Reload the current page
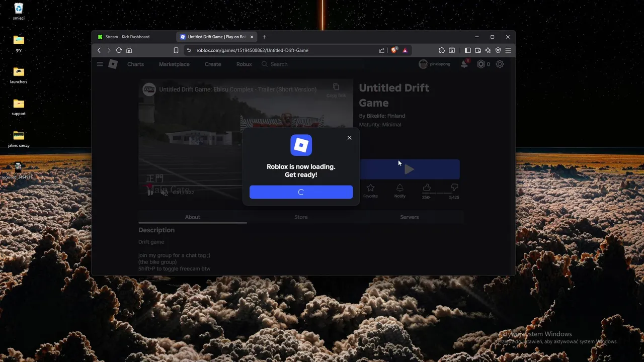The width and height of the screenshot is (644, 362). pyautogui.click(x=119, y=50)
